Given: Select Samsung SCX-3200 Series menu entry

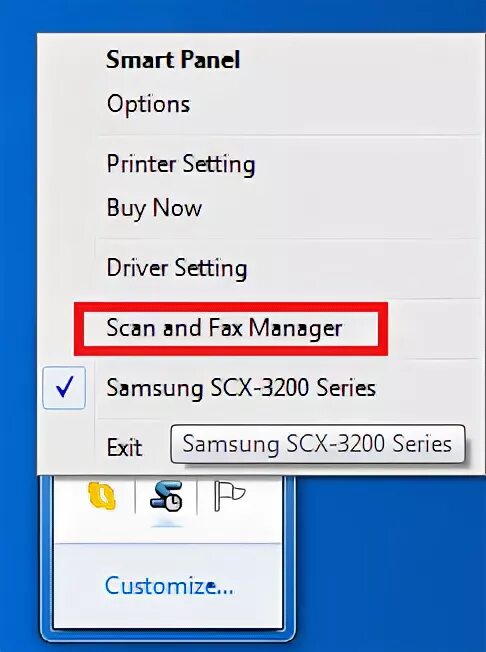Looking at the screenshot, I should pyautogui.click(x=241, y=388).
